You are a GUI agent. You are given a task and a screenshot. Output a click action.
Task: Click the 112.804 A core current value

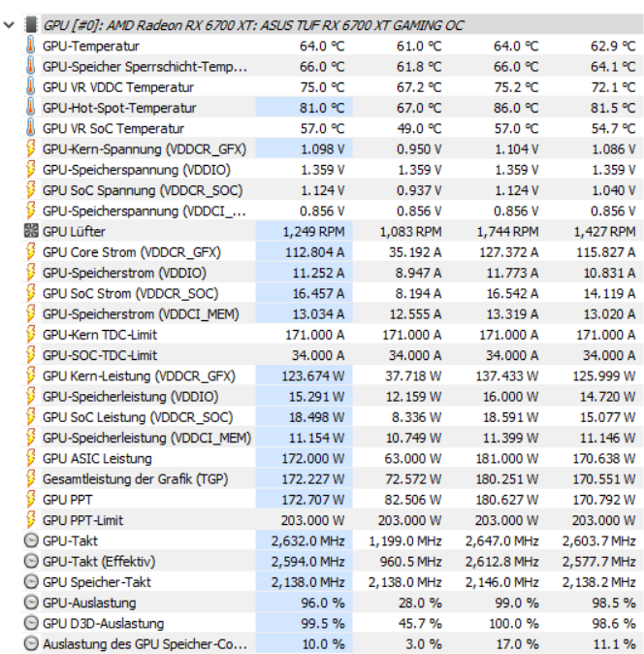(x=314, y=252)
